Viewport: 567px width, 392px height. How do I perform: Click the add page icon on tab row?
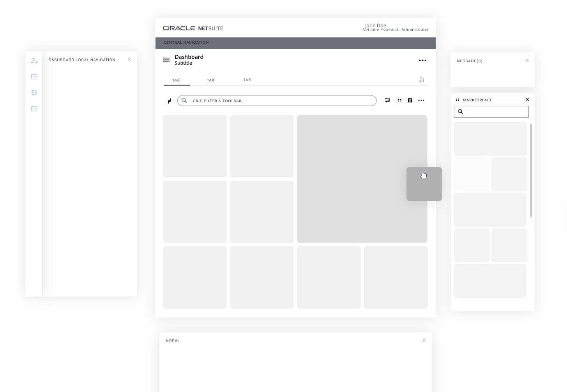tap(421, 80)
